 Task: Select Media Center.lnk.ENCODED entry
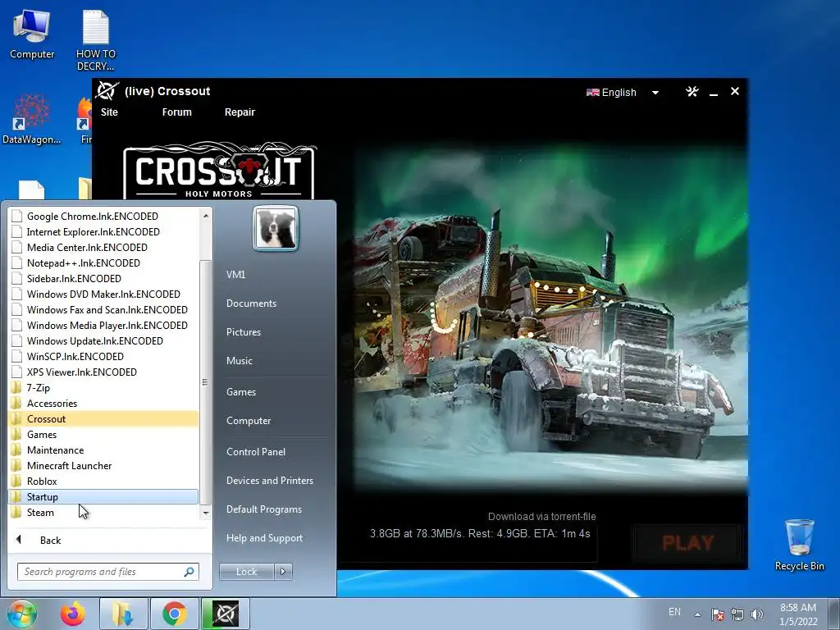[x=103, y=247]
